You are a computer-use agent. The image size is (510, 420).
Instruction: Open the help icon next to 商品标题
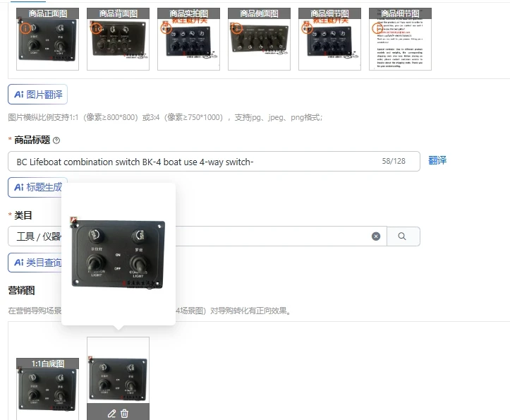[56, 140]
